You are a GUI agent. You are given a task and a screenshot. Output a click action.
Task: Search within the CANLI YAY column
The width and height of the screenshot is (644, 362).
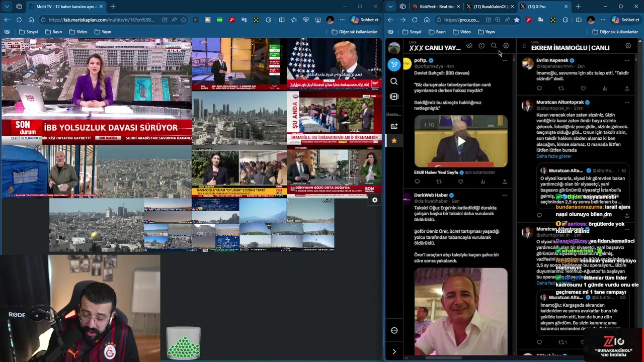[494, 46]
